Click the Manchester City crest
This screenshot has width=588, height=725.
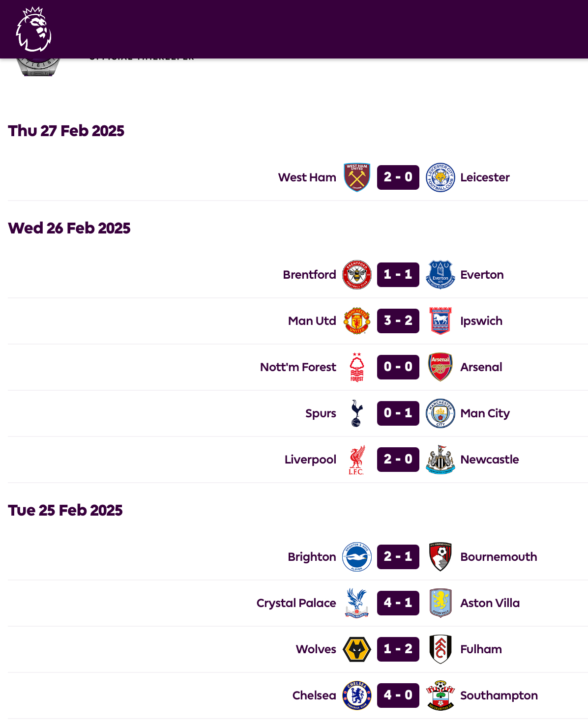coord(441,413)
